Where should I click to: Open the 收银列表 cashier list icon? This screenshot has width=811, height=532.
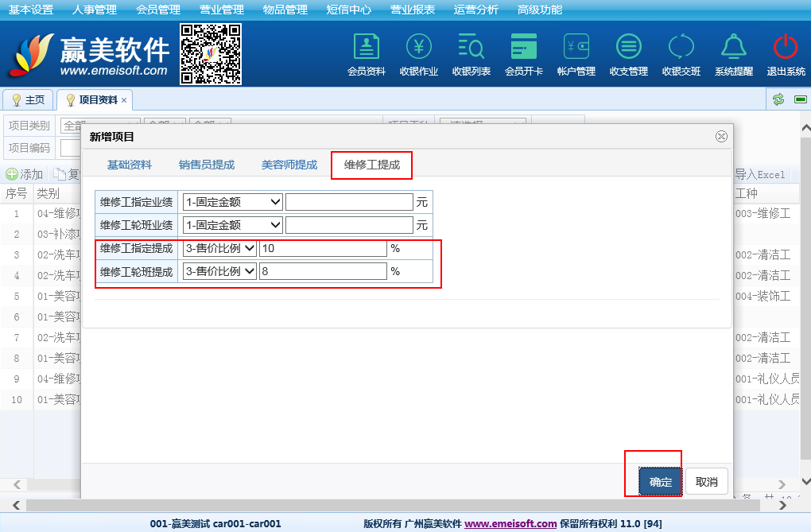coord(471,48)
